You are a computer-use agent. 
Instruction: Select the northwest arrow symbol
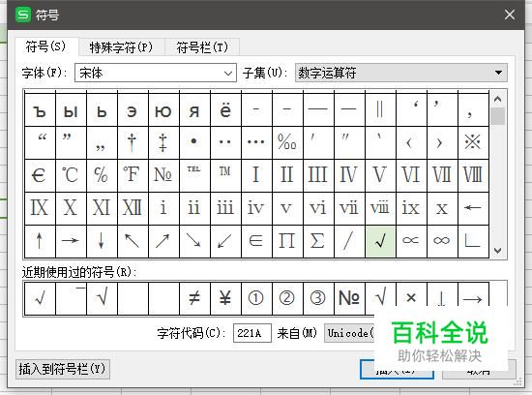(133, 241)
